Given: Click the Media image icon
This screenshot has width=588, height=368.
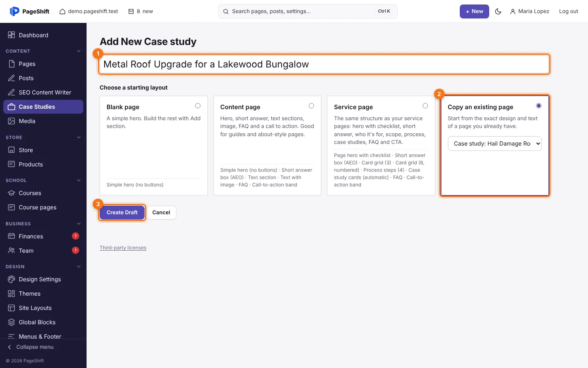Looking at the screenshot, I should (11, 121).
